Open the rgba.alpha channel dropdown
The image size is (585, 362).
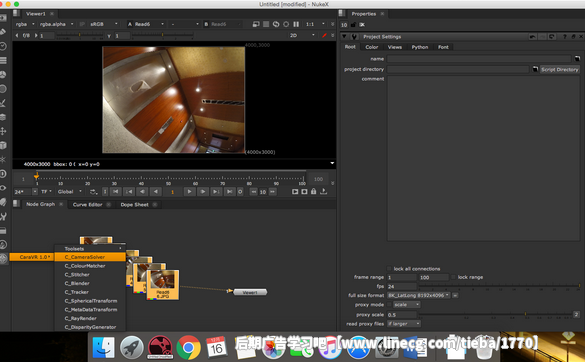[56, 24]
